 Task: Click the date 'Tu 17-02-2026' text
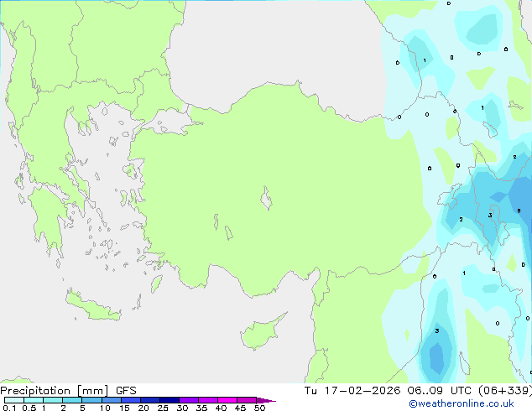click(352, 391)
